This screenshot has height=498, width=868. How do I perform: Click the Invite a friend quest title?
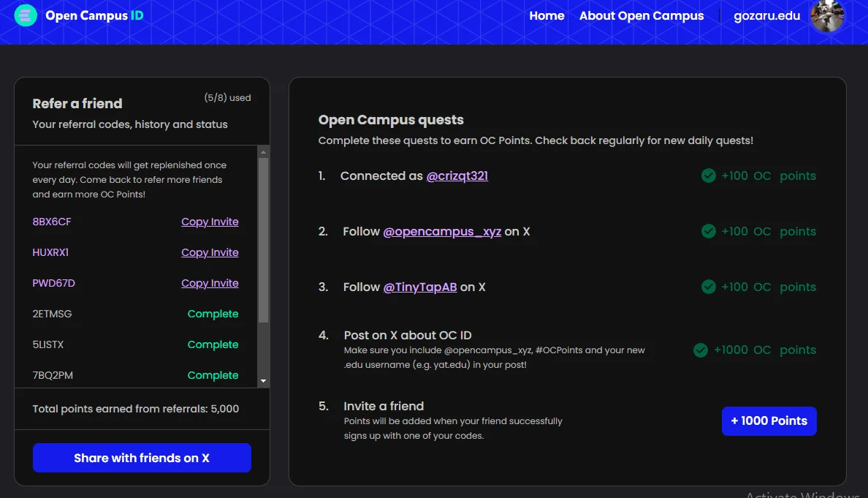pyautogui.click(x=384, y=406)
